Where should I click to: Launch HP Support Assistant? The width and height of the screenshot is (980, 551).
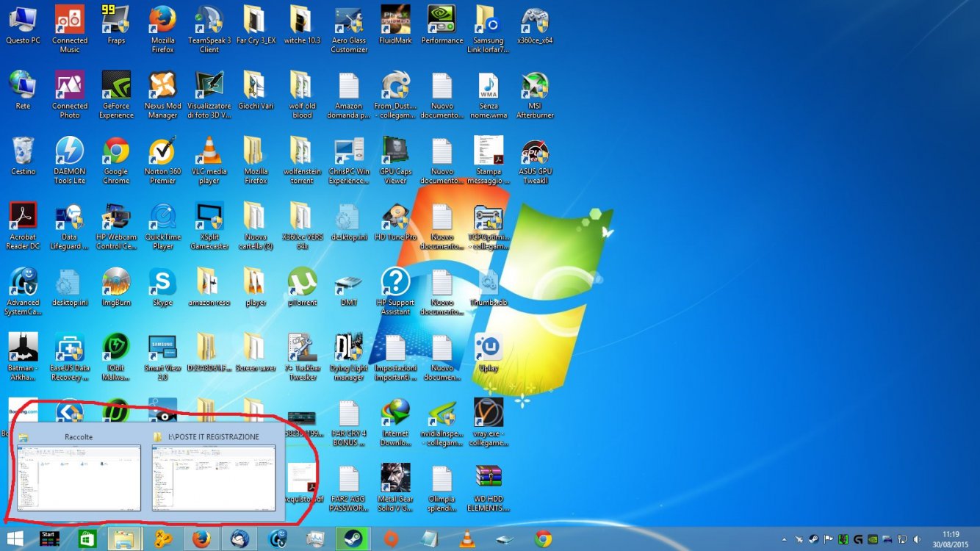pos(395,291)
